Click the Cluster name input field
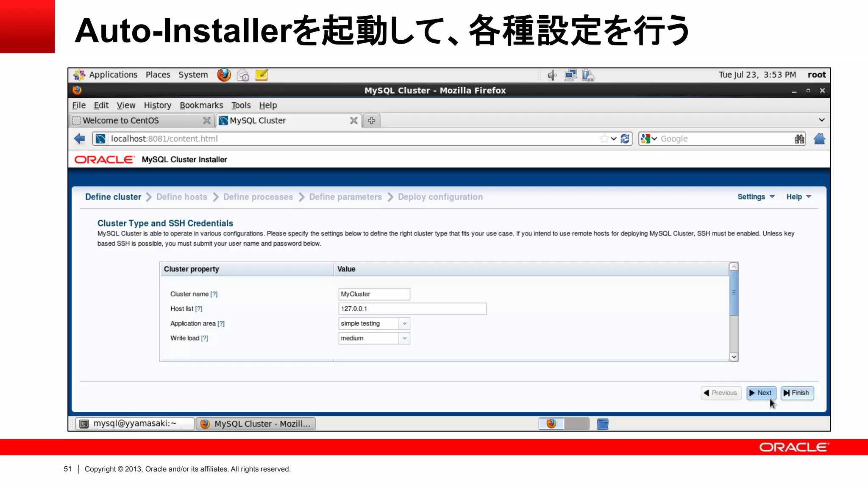Screen dimensions: 868x488 coord(374,294)
